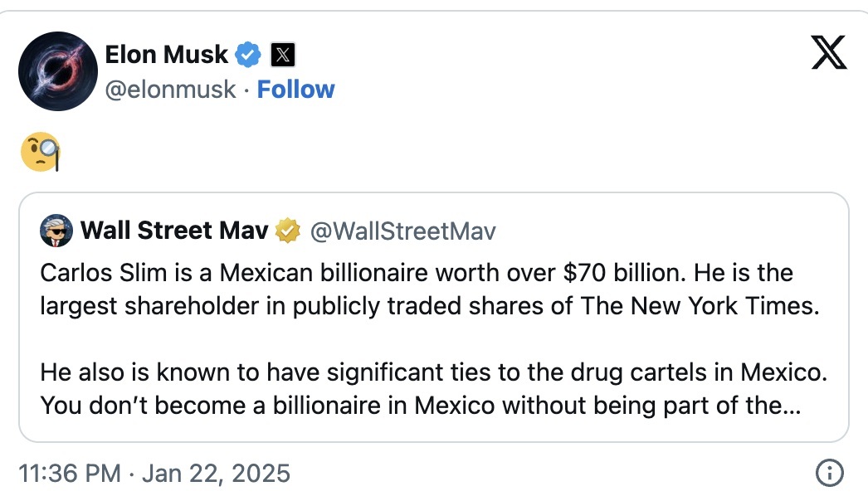
Task: Click Elon Musk's black hole profile avatar
Action: [58, 71]
